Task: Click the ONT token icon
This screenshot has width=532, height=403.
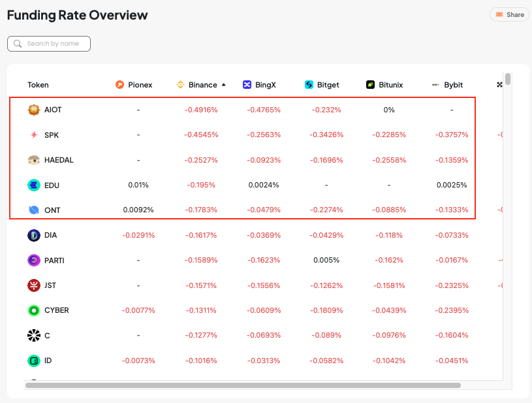Action: coord(34,210)
